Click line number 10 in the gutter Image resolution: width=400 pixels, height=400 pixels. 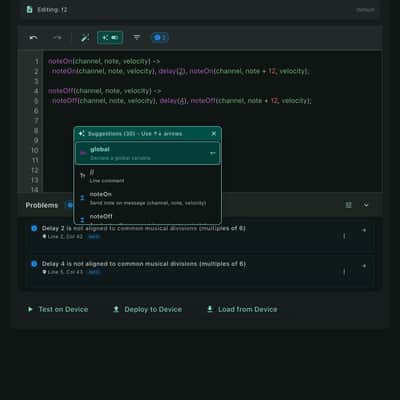coord(35,150)
